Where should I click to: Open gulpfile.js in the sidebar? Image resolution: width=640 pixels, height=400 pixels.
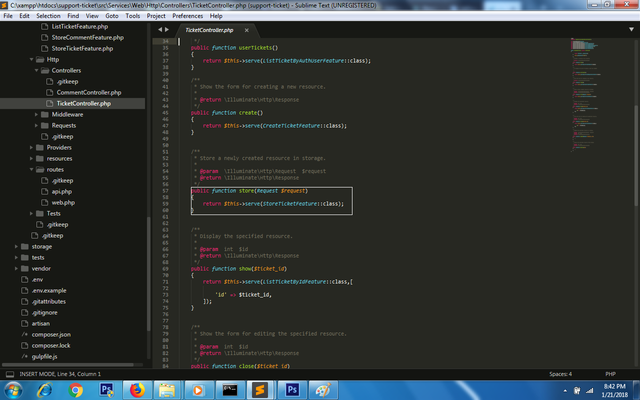coord(44,357)
